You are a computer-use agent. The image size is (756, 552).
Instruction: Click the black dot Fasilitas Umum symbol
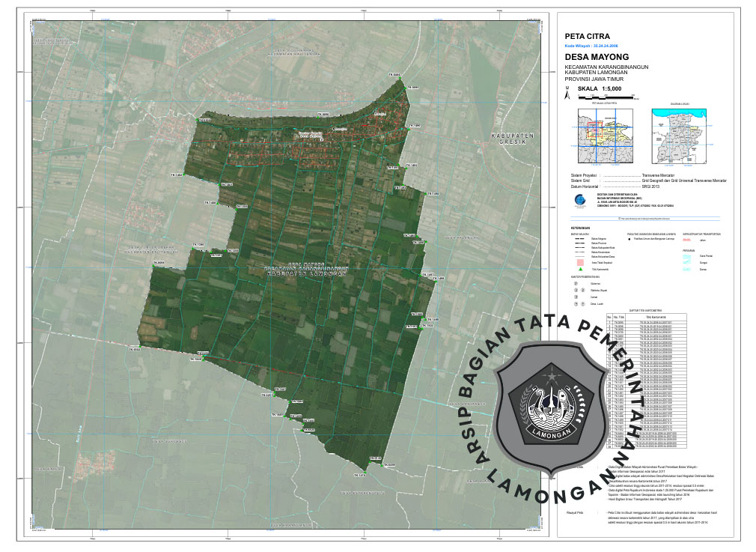tap(630, 240)
